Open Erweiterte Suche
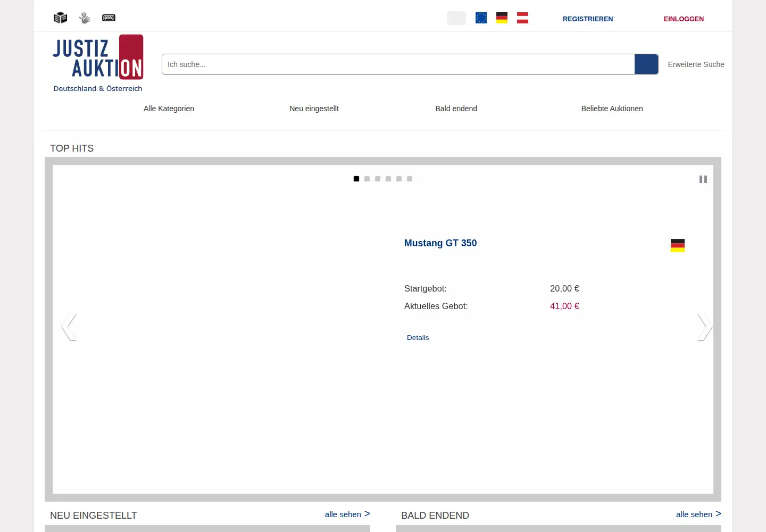The height and width of the screenshot is (532, 766). pyautogui.click(x=696, y=64)
